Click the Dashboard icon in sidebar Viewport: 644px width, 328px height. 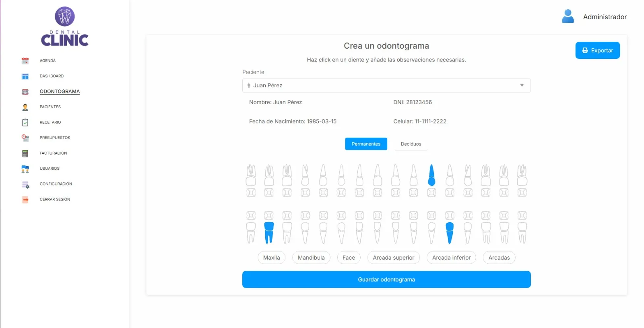25,76
